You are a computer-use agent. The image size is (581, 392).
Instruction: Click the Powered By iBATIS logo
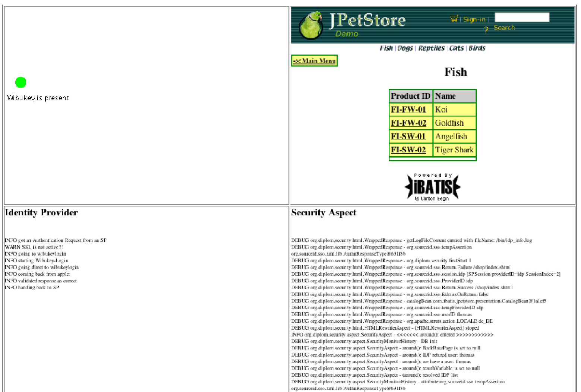coord(432,187)
